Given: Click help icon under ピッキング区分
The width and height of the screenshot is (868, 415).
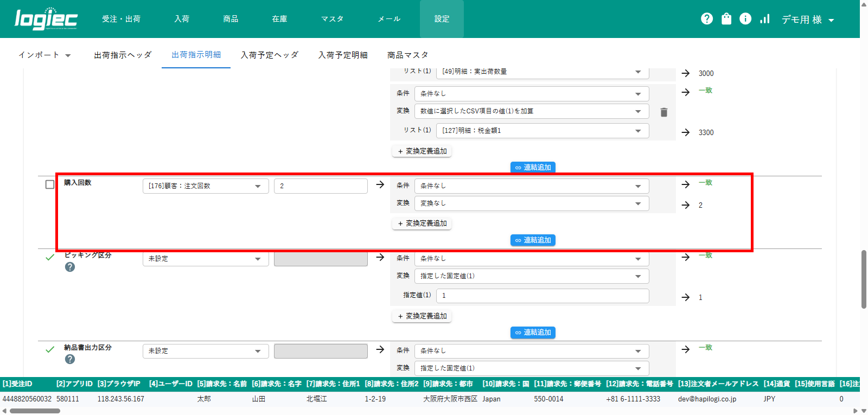Looking at the screenshot, I should point(70,267).
